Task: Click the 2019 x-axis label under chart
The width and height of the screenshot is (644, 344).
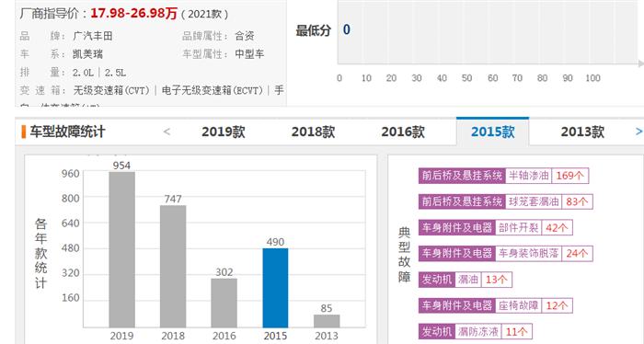Action: (x=121, y=336)
